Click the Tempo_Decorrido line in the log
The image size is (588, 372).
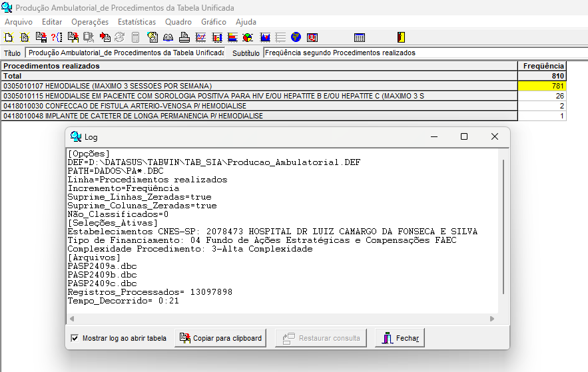(x=123, y=301)
